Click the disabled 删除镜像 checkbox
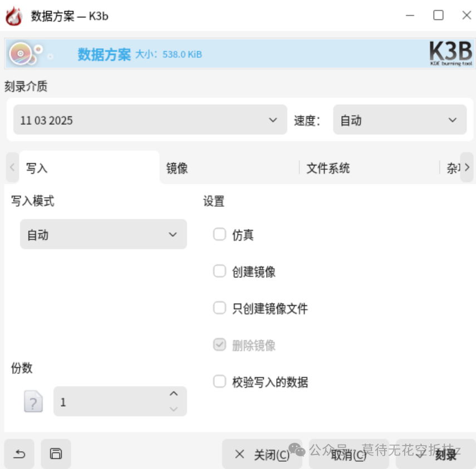Image resolution: width=476 pixels, height=469 pixels. click(219, 344)
